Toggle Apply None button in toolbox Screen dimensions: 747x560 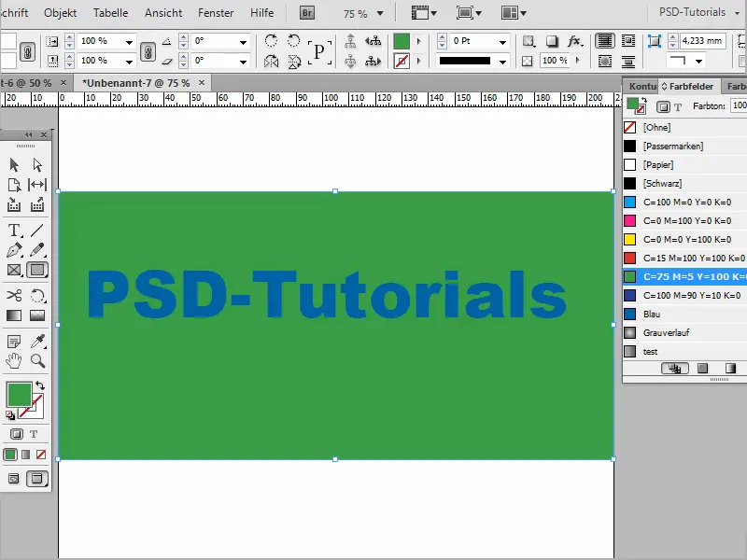point(41,455)
